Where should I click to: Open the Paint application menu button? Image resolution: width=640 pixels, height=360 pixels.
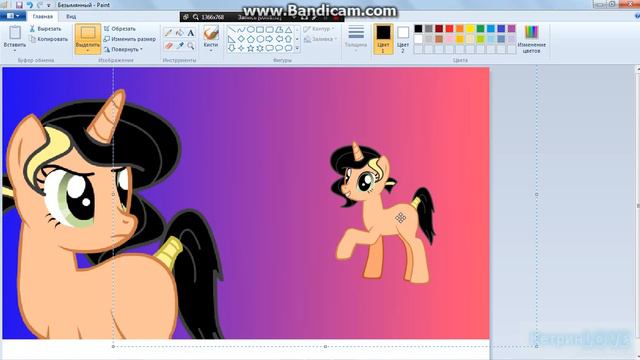pos(13,16)
